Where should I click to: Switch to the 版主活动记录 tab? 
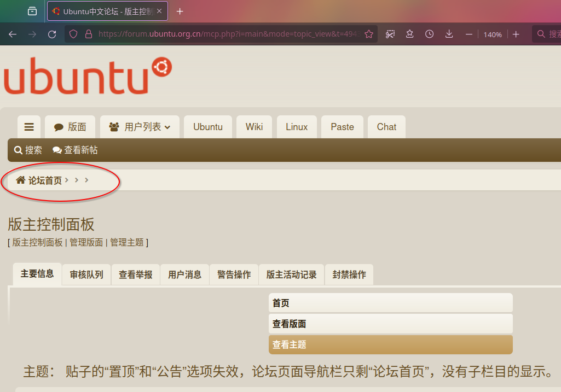click(x=292, y=274)
